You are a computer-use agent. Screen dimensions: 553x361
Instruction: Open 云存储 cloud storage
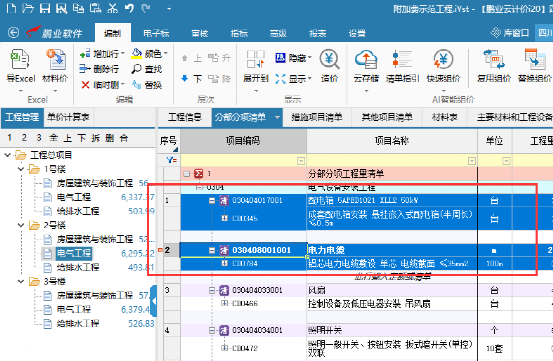pyautogui.click(x=366, y=59)
